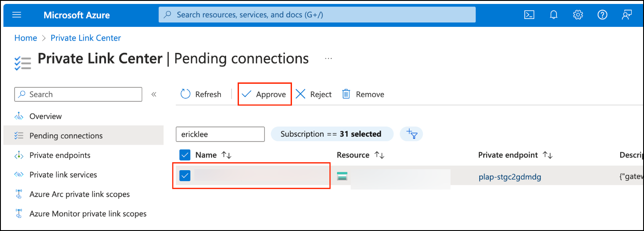Sort by the Resource column

click(x=379, y=155)
